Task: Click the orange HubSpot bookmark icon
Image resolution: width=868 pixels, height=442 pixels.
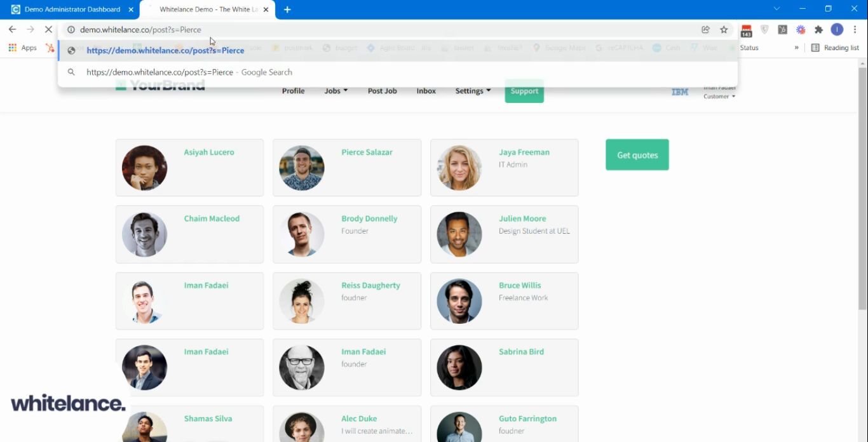Action: pos(50,48)
